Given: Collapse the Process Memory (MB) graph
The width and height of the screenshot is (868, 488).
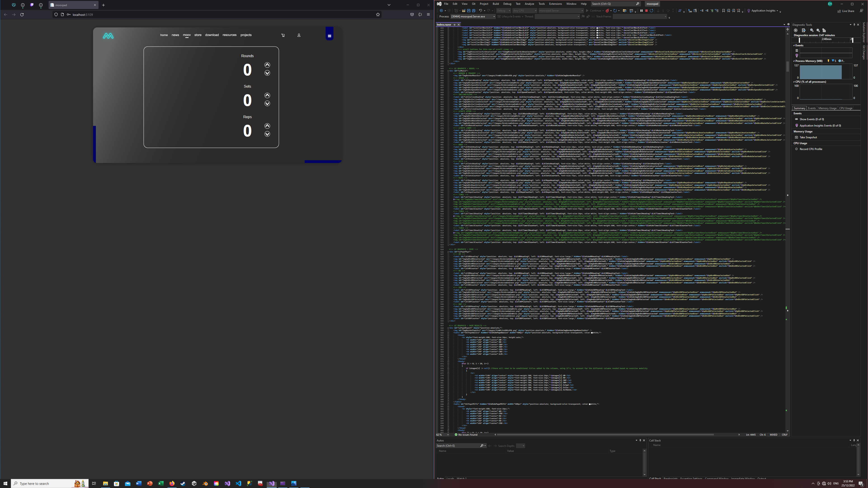Looking at the screenshot, I should (794, 61).
